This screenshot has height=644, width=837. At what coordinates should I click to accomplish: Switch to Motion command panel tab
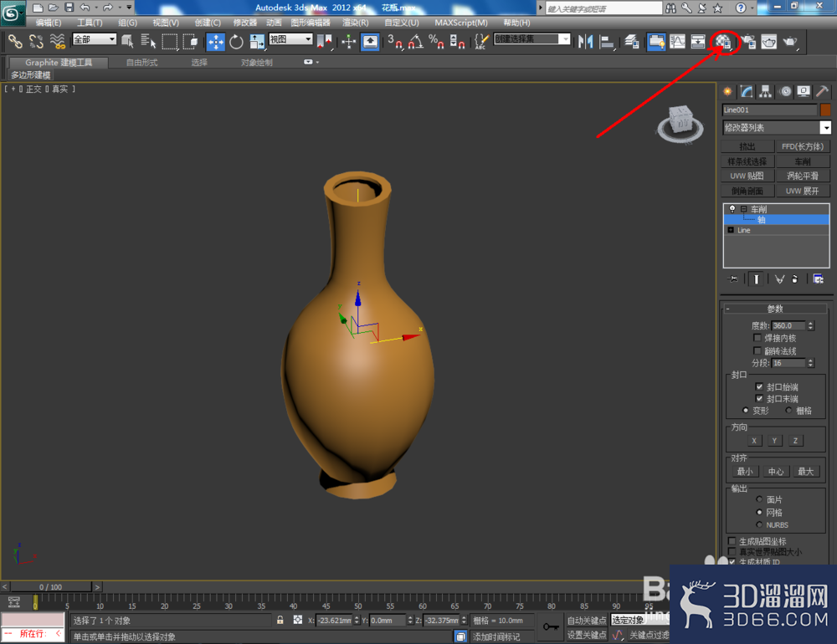(785, 92)
